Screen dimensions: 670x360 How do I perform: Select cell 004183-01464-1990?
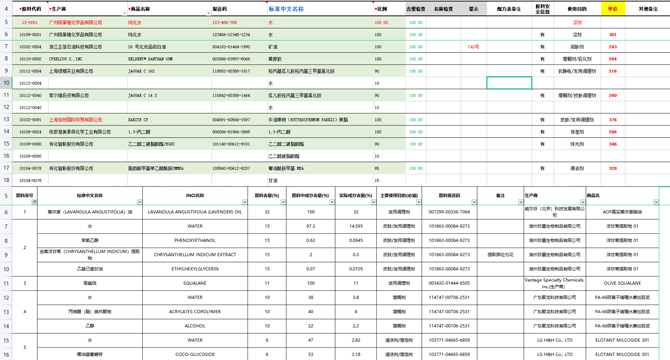(x=239, y=47)
